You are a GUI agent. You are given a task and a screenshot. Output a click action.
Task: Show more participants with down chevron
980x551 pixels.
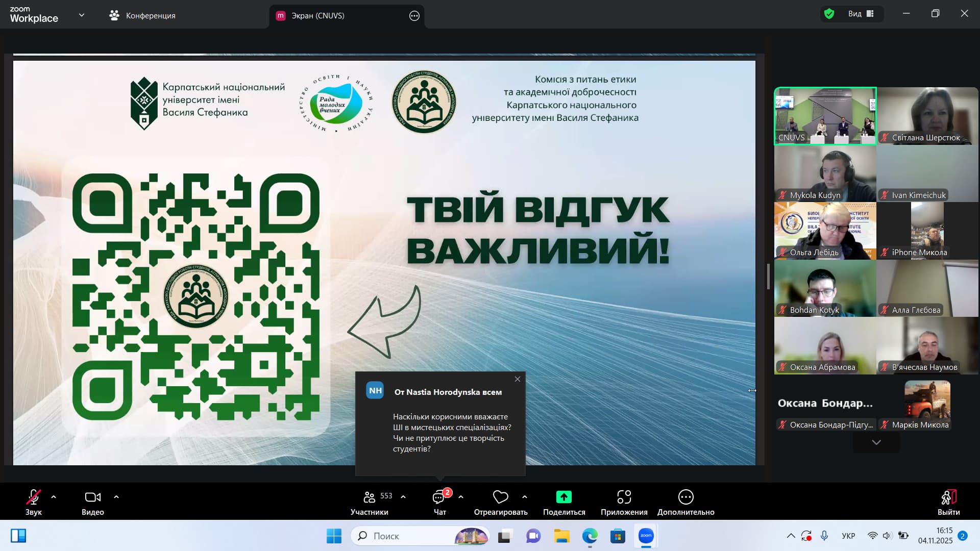(x=876, y=442)
